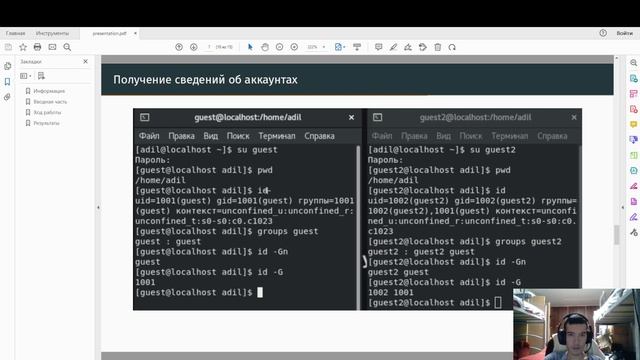Click the pink edit PDF layout icon in right pane

(633, 94)
